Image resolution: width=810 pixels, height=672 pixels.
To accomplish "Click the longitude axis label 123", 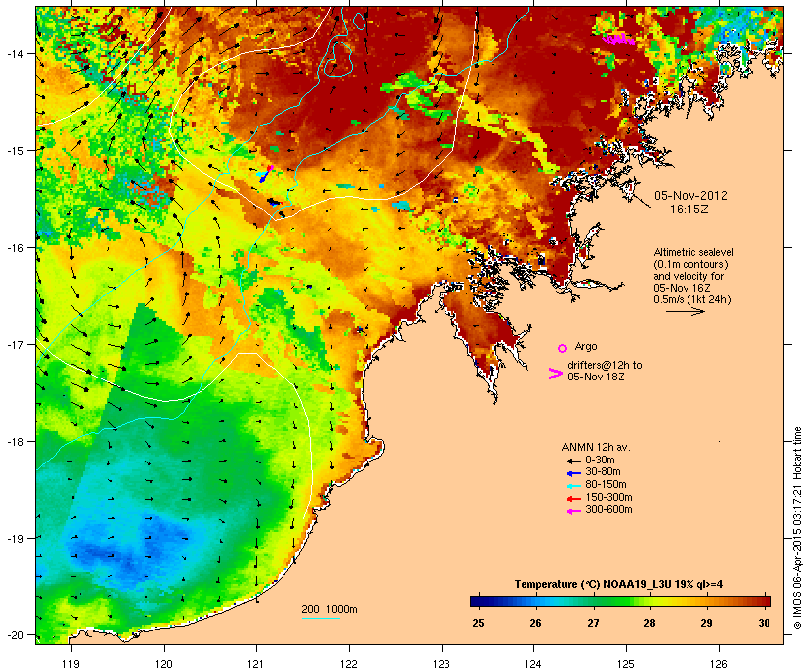I will click(442, 664).
